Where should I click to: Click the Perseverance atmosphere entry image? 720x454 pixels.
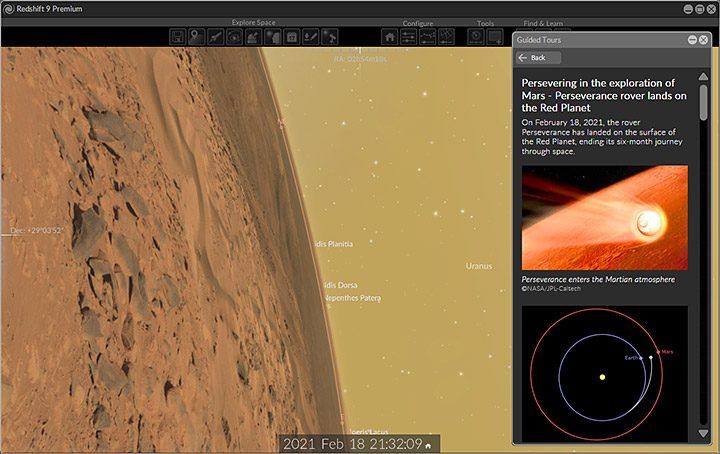605,218
